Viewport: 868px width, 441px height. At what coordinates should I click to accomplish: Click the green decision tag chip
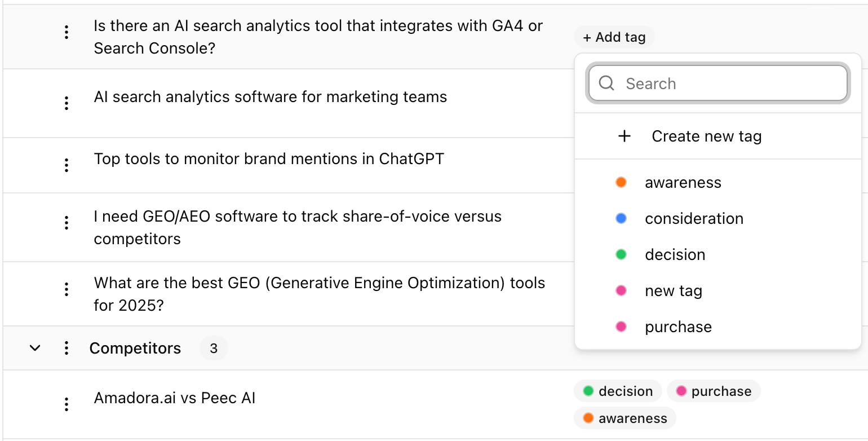618,391
